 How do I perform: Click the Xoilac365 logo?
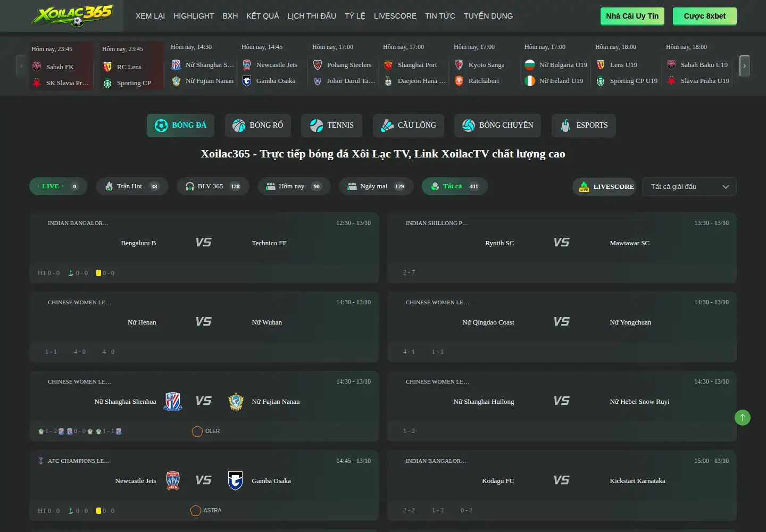pos(72,15)
